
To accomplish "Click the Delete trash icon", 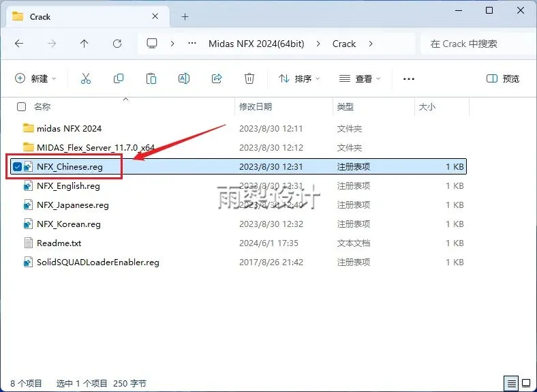I will point(249,79).
